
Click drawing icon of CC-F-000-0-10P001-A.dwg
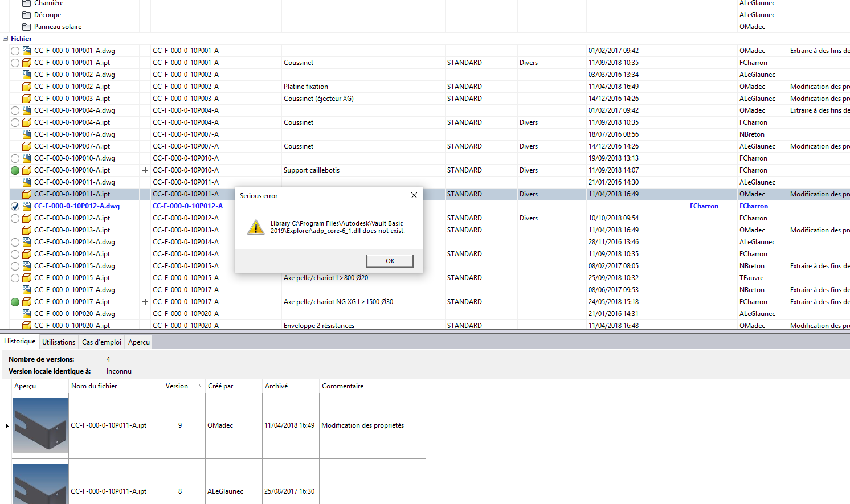(x=27, y=51)
